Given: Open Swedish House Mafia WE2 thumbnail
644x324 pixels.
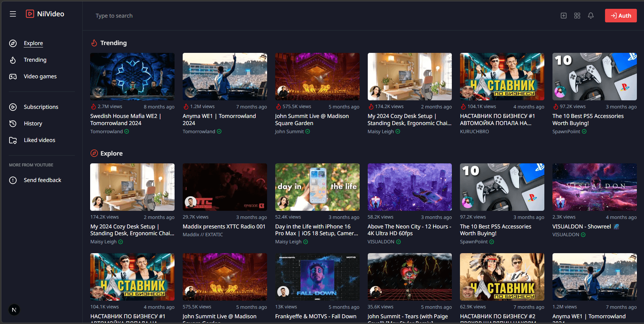Looking at the screenshot, I should [132, 76].
